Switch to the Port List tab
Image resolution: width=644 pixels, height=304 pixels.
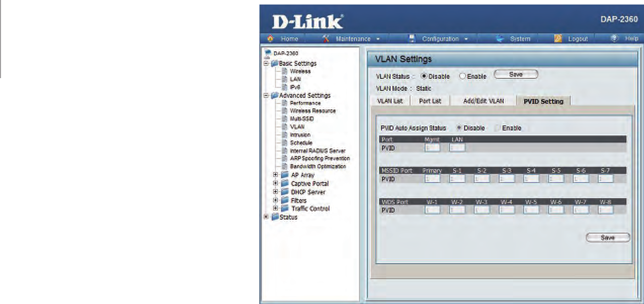[x=430, y=101]
